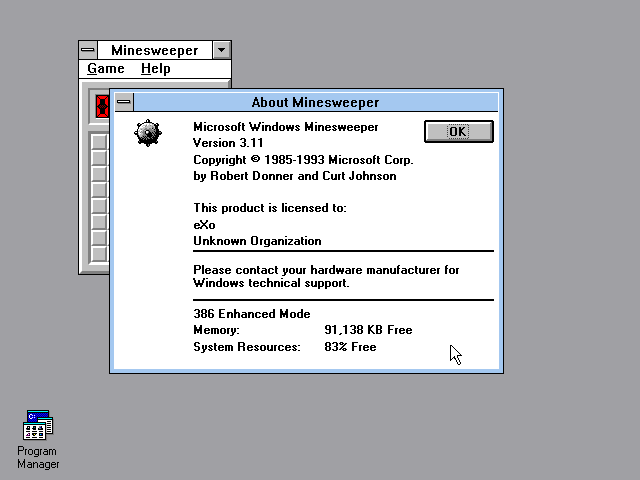Click the 83% Free system resources value

350,347
